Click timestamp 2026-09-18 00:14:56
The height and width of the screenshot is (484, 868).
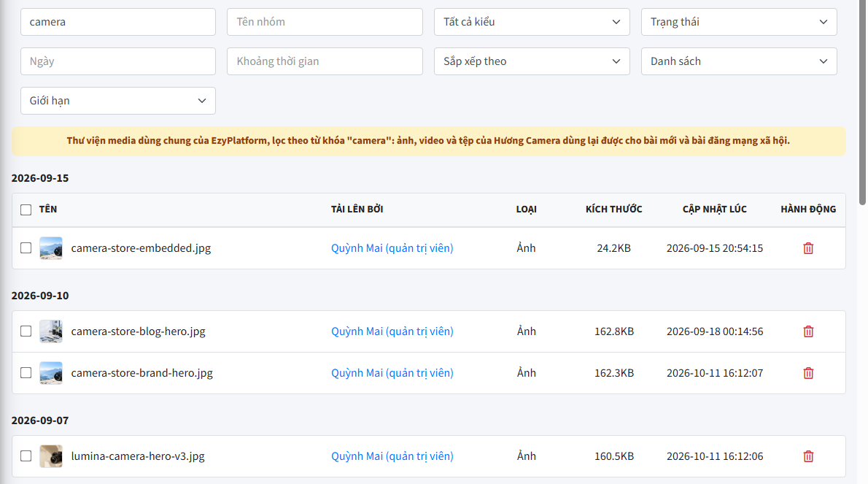click(x=715, y=331)
